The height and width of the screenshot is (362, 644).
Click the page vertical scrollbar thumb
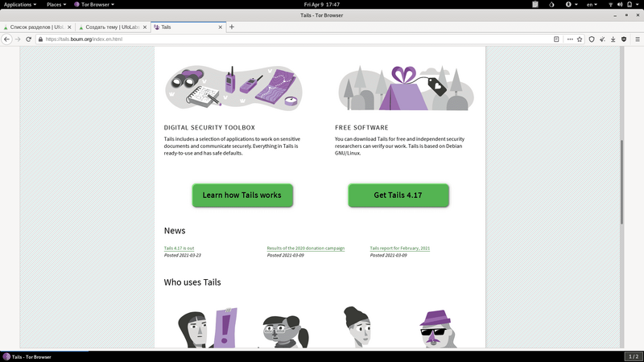pos(621,182)
